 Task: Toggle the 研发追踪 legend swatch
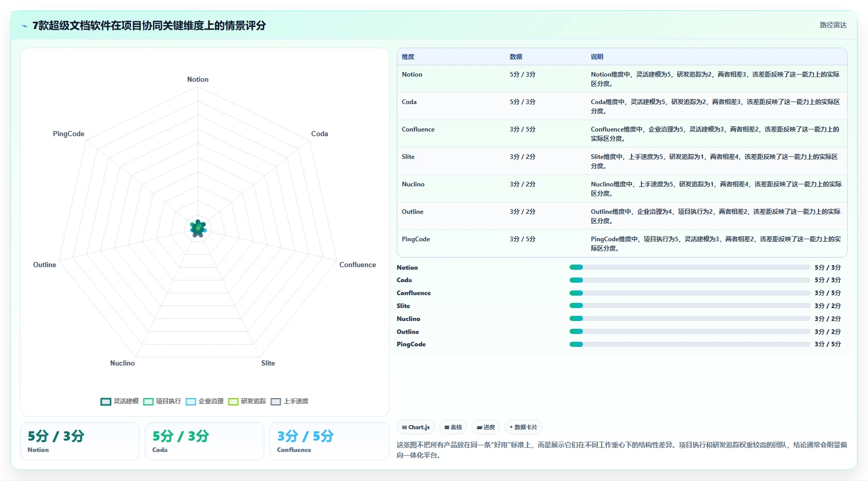233,401
